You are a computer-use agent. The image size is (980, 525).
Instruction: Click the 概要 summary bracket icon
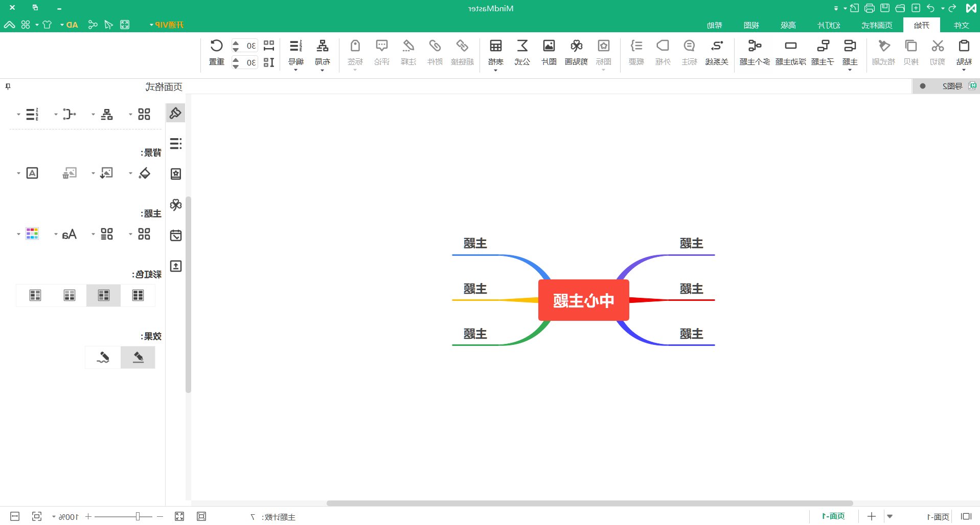pyautogui.click(x=636, y=46)
